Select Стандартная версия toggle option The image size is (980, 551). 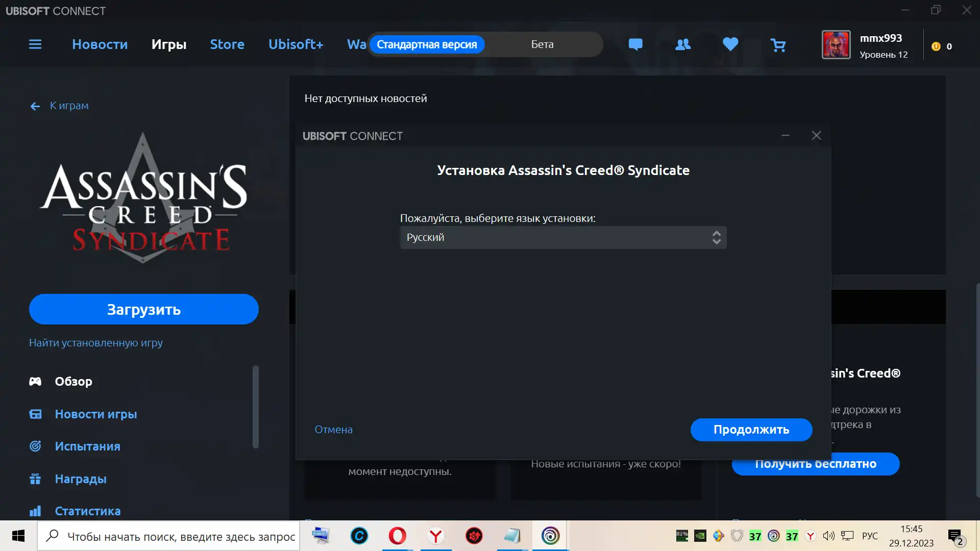pos(427,44)
